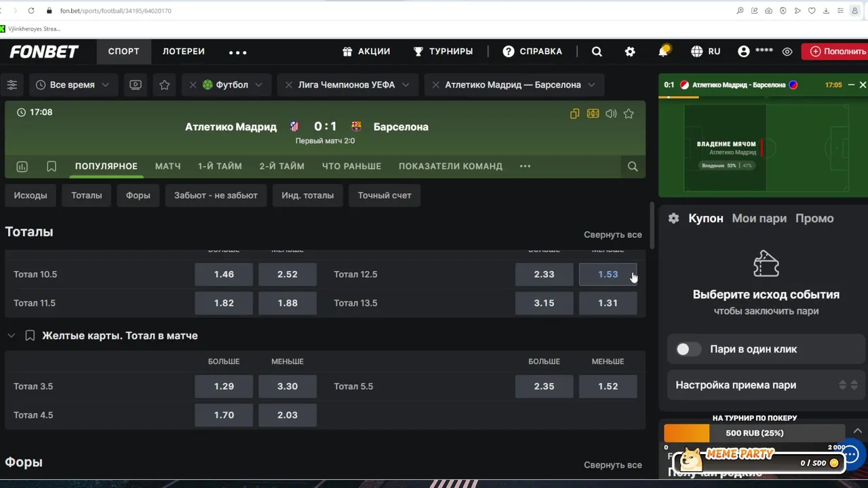Remove Лига Чемпионов УЕФА filter
Screen dimensions: 868x488
[x=289, y=85]
